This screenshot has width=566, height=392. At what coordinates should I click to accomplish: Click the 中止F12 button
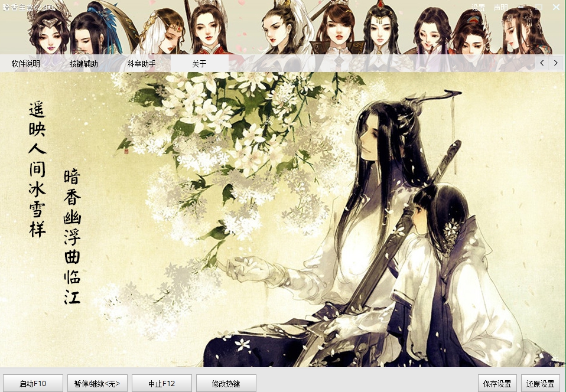point(162,383)
